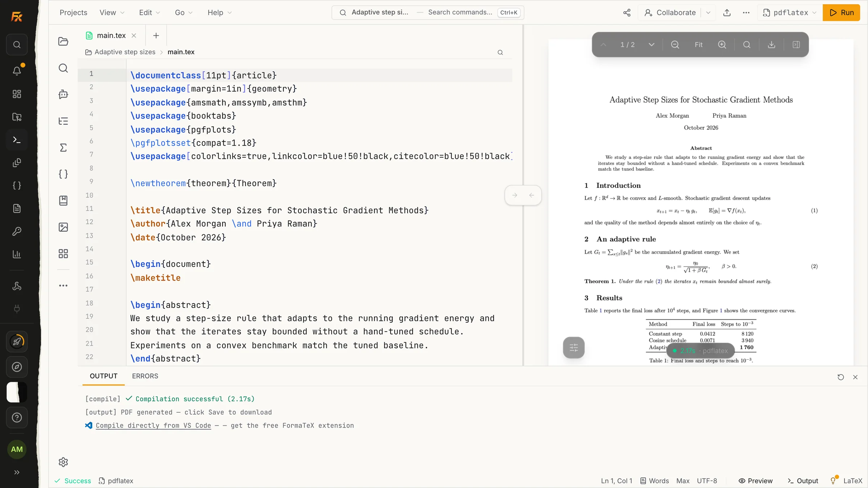
Task: Expand the left sidebar double-chevron
Action: (x=17, y=472)
